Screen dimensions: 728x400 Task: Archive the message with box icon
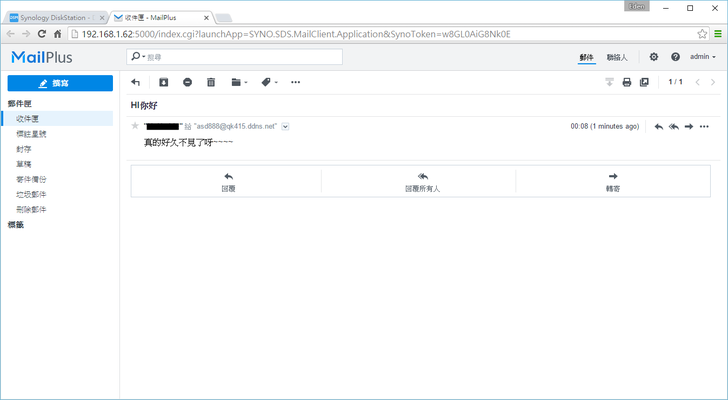(x=163, y=82)
